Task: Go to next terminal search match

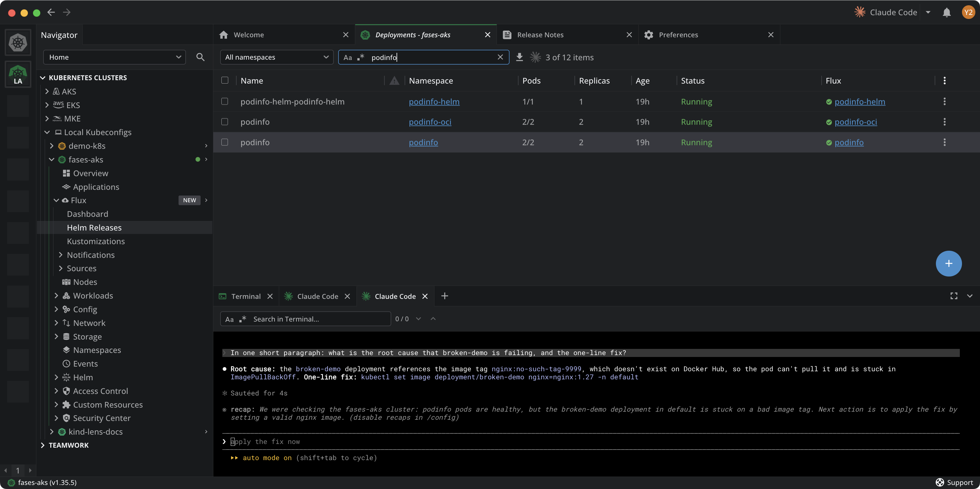Action: (419, 318)
